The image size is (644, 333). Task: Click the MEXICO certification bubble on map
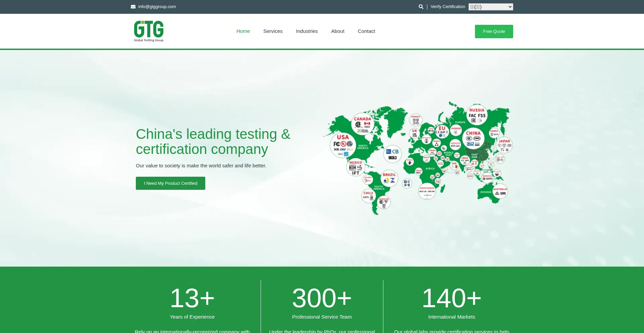point(356,167)
